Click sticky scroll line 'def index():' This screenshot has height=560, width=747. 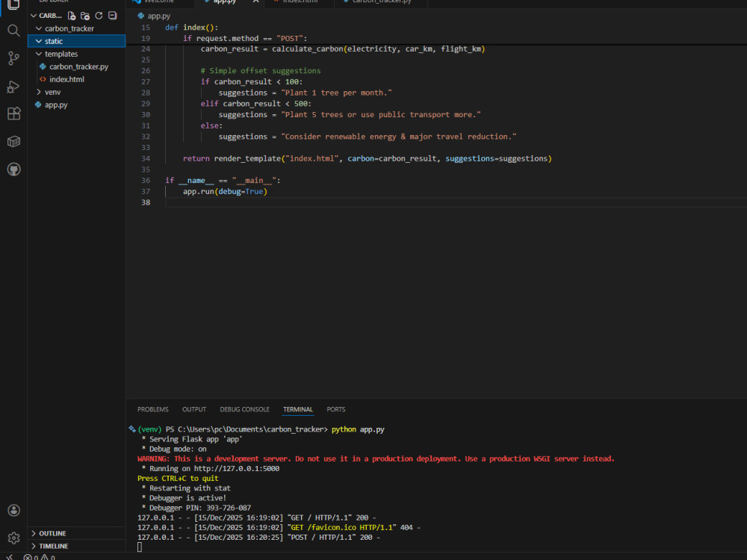point(191,28)
